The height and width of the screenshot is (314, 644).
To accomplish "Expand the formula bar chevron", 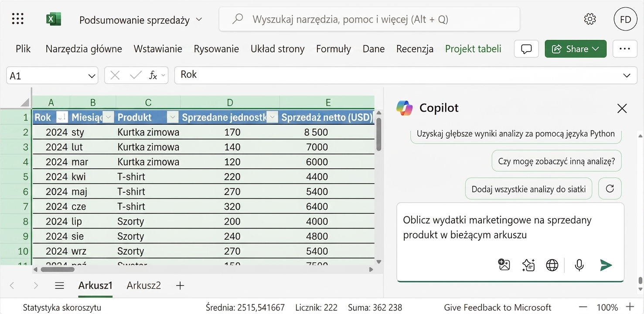I will 627,75.
